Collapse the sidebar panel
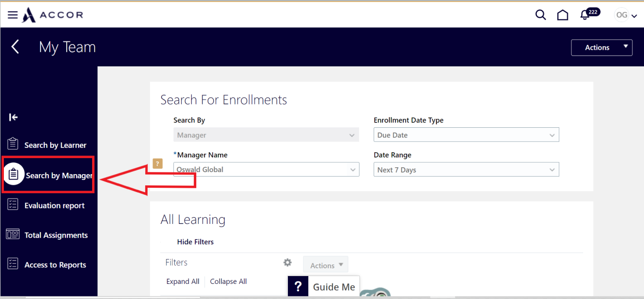Viewport: 644px width, 299px height. pos(13,117)
